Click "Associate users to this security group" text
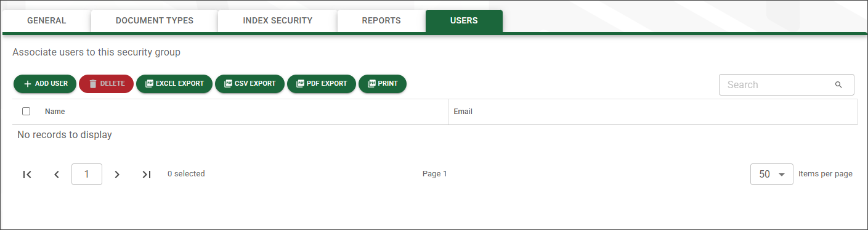Viewport: 868px width, 230px height. 96,52
